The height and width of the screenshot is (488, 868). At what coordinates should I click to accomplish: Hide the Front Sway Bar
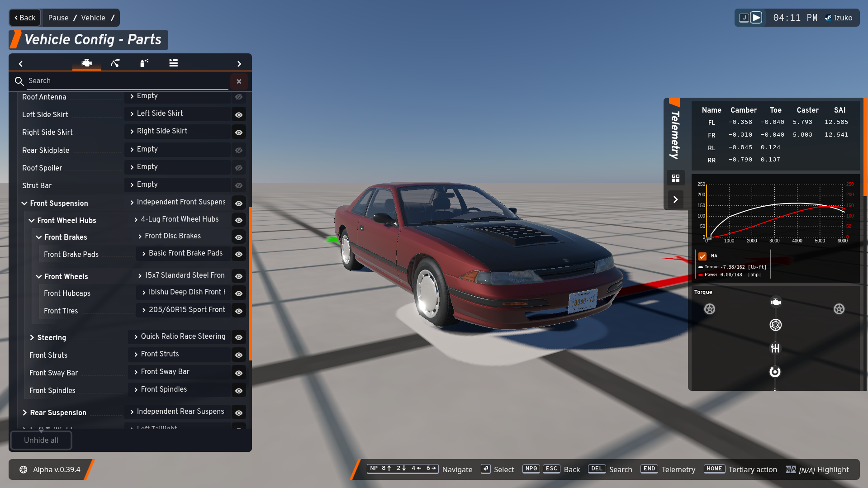pos(239,373)
